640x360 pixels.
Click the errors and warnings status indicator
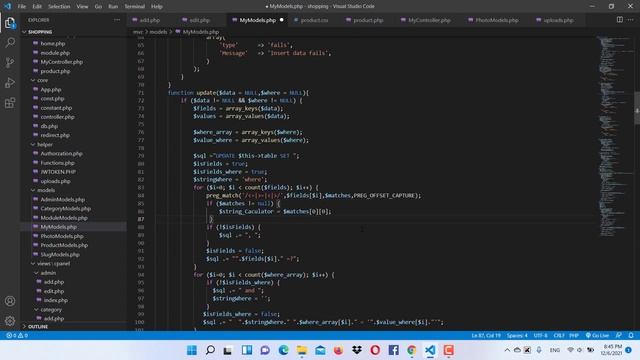(x=17, y=335)
